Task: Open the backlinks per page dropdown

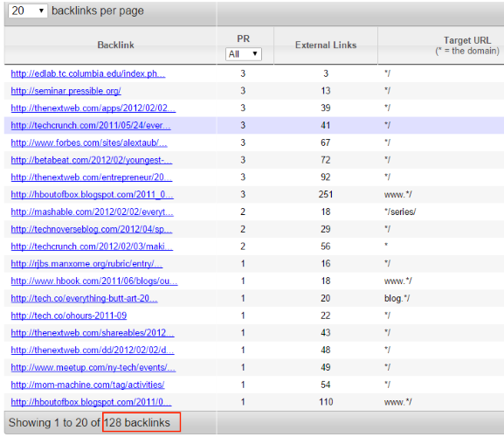Action: (x=28, y=11)
